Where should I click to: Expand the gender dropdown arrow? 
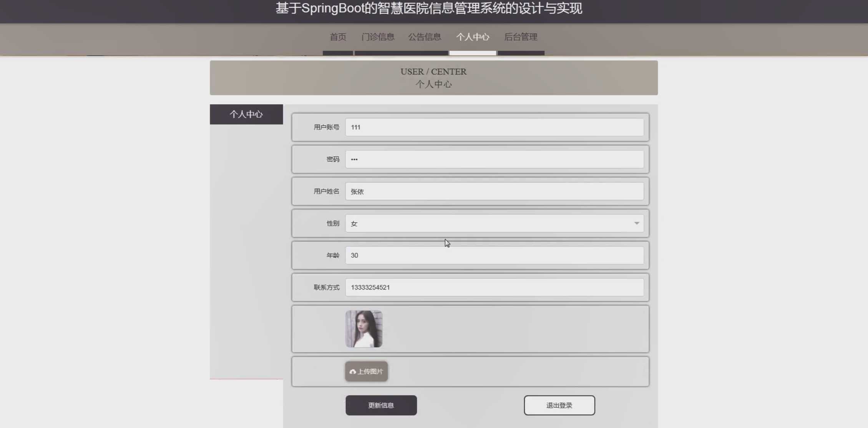pos(636,223)
